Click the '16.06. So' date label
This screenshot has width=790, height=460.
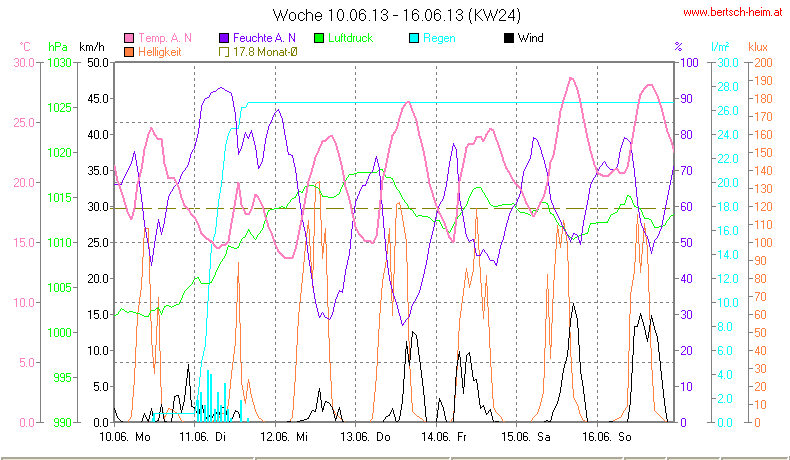[607, 437]
